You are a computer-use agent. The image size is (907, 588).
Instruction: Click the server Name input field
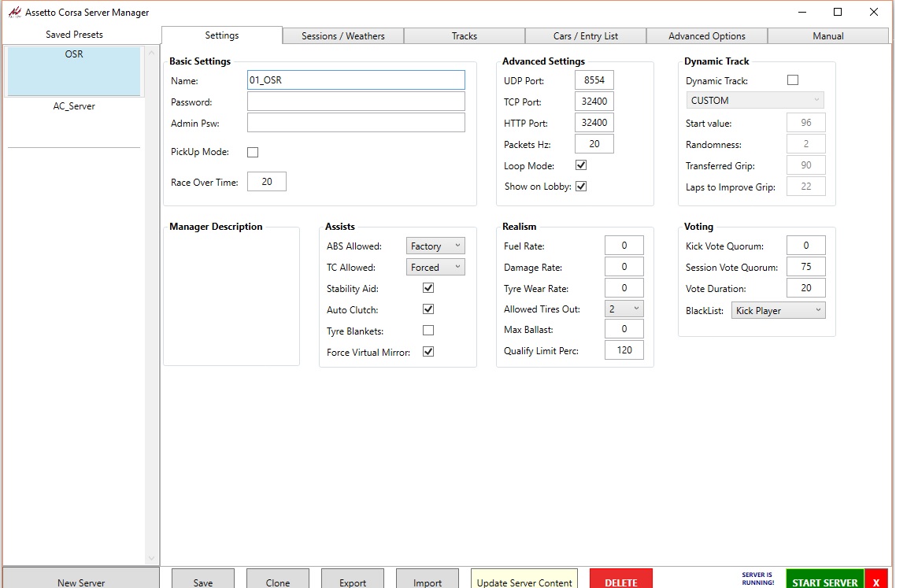[356, 80]
